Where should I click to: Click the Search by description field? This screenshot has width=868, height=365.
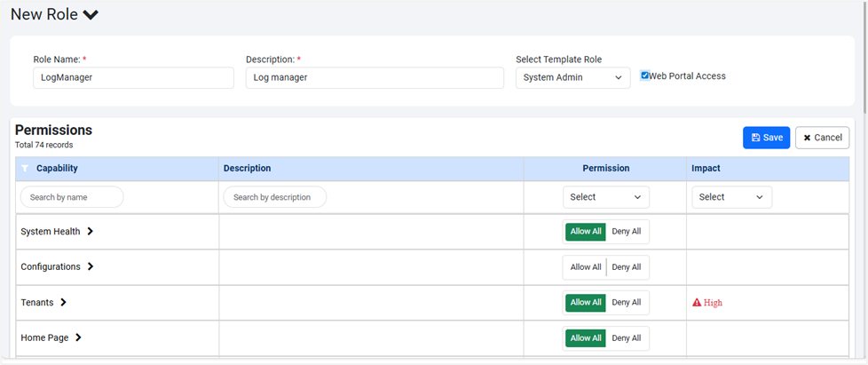274,197
